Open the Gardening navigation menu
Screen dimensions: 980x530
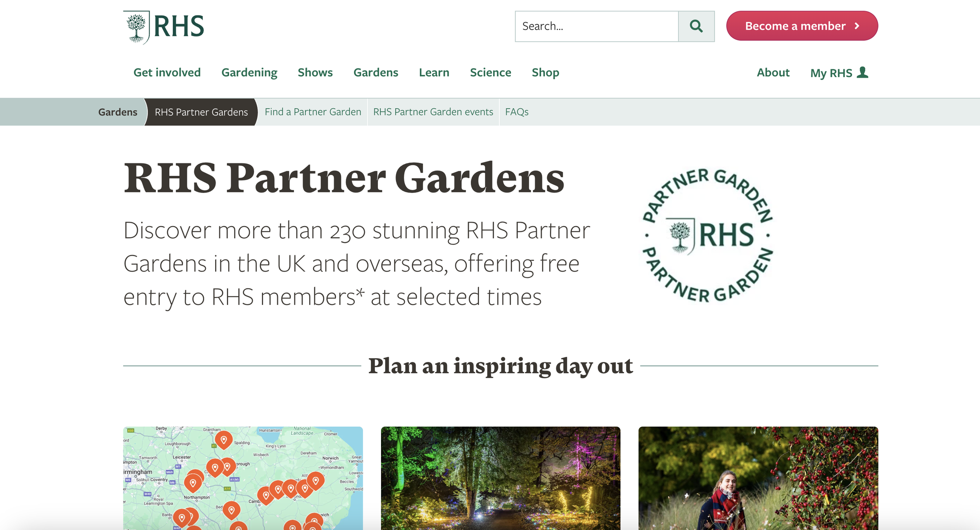click(x=249, y=72)
